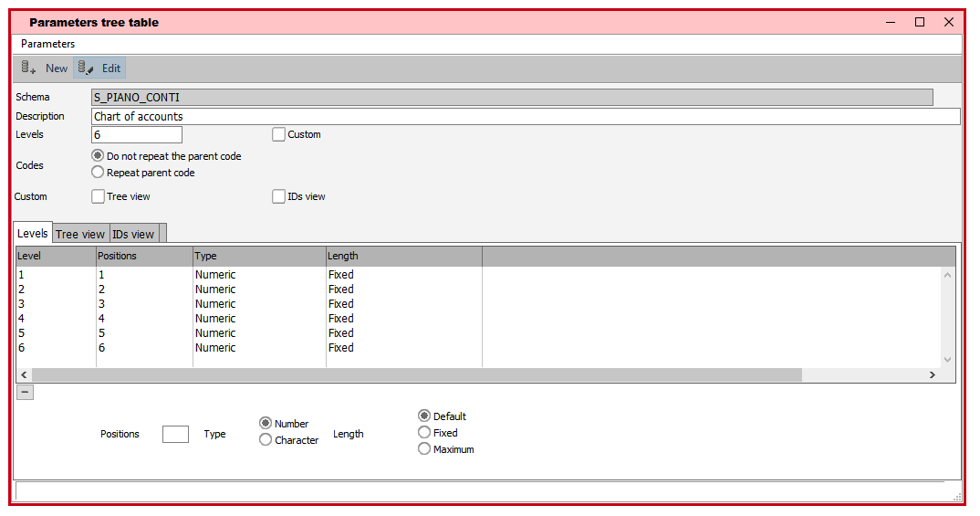980x516 pixels.
Task: Click the Edit record toolbar icon
Action: tap(87, 68)
